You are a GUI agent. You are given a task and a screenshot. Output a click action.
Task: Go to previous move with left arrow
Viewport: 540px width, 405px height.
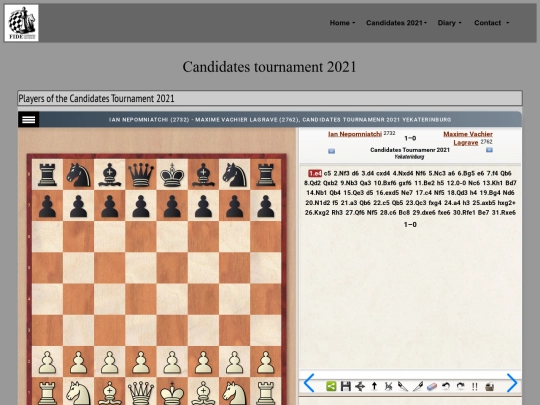(x=309, y=383)
